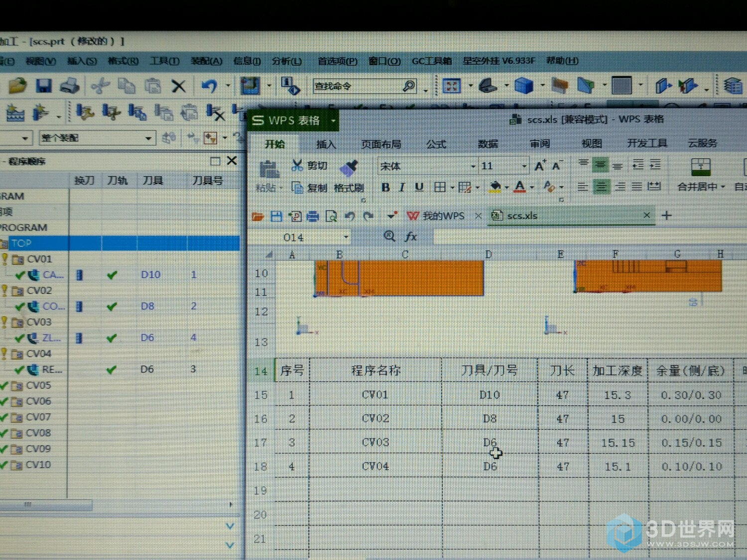Open the 数据 ribbon tab
The width and height of the screenshot is (747, 560).
[x=488, y=144]
